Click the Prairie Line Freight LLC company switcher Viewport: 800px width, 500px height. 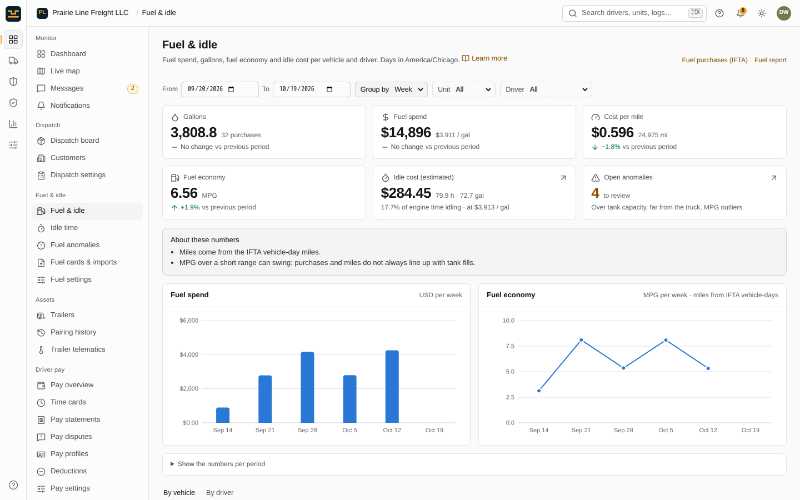tap(83, 13)
